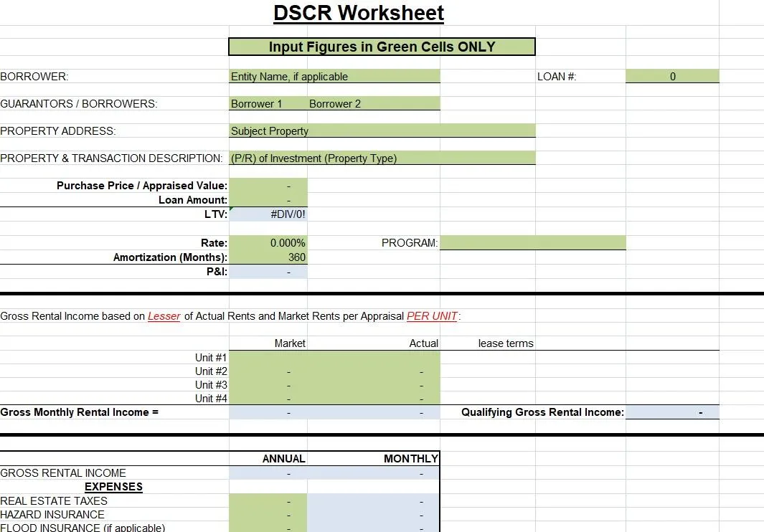Click the EXPENSES underlined heading

pos(113,487)
